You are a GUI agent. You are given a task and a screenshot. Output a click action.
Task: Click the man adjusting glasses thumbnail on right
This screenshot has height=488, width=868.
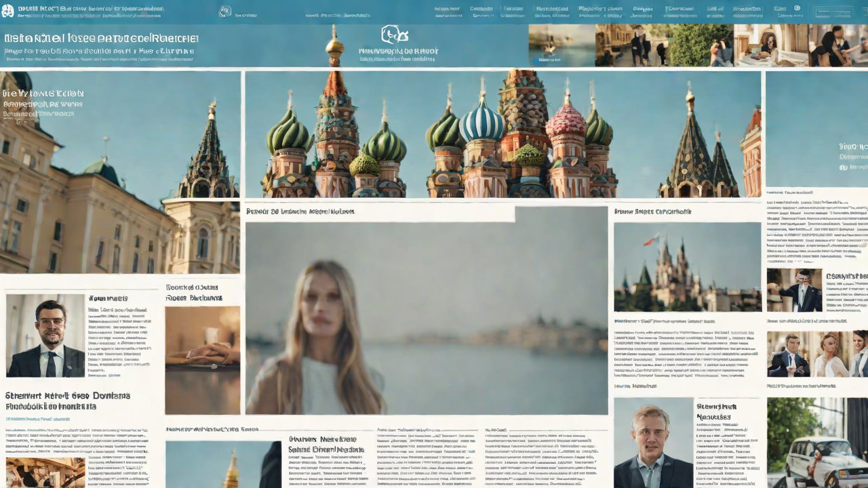(794, 289)
